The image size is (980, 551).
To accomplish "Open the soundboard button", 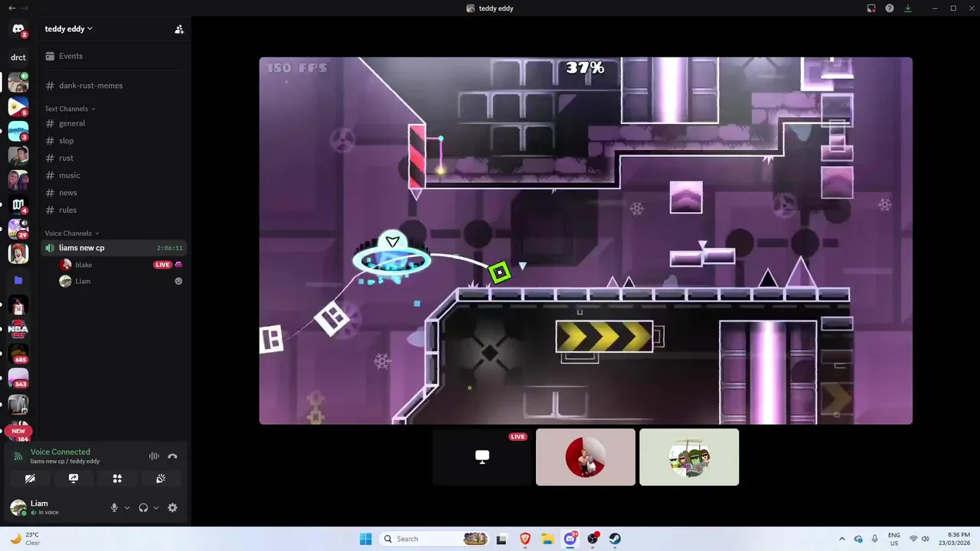I will point(161,478).
